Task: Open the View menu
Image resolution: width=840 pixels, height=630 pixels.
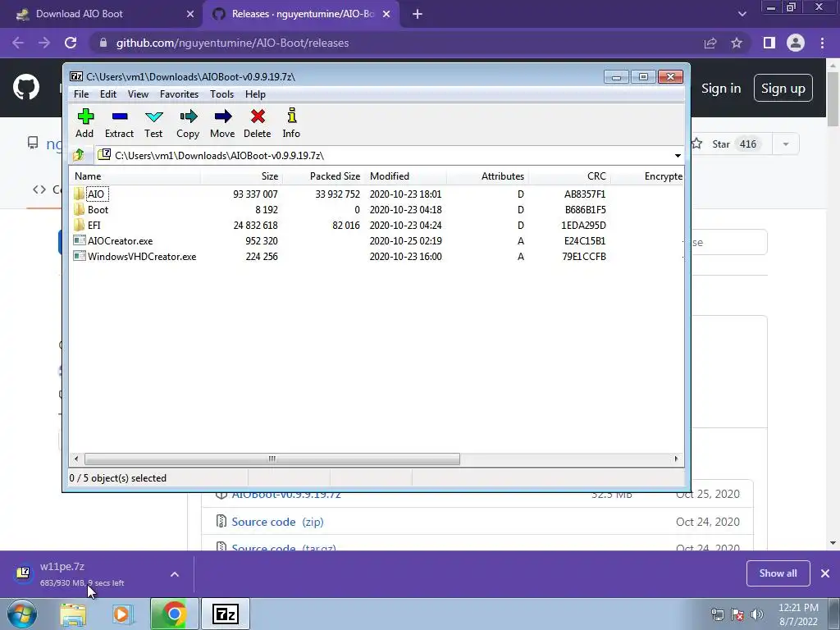Action: [138, 94]
